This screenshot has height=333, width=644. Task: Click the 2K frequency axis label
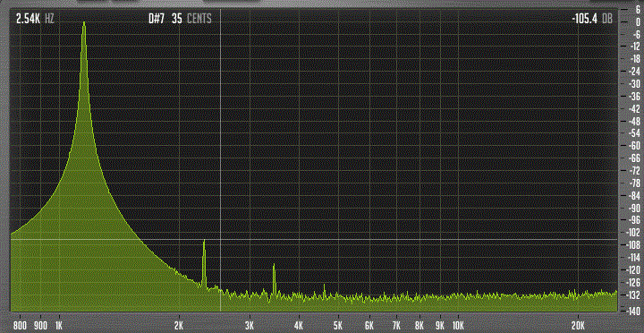[179, 326]
